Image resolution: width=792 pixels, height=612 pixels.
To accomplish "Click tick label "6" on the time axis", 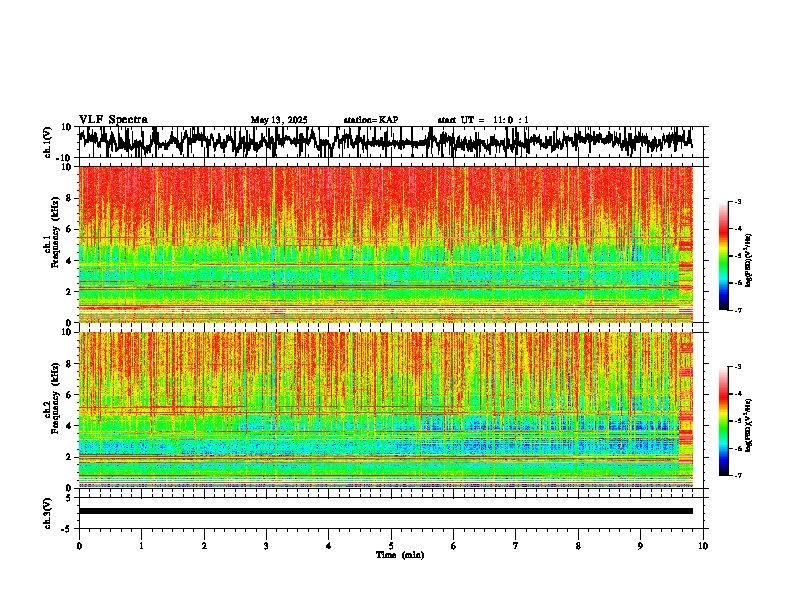I will (454, 546).
